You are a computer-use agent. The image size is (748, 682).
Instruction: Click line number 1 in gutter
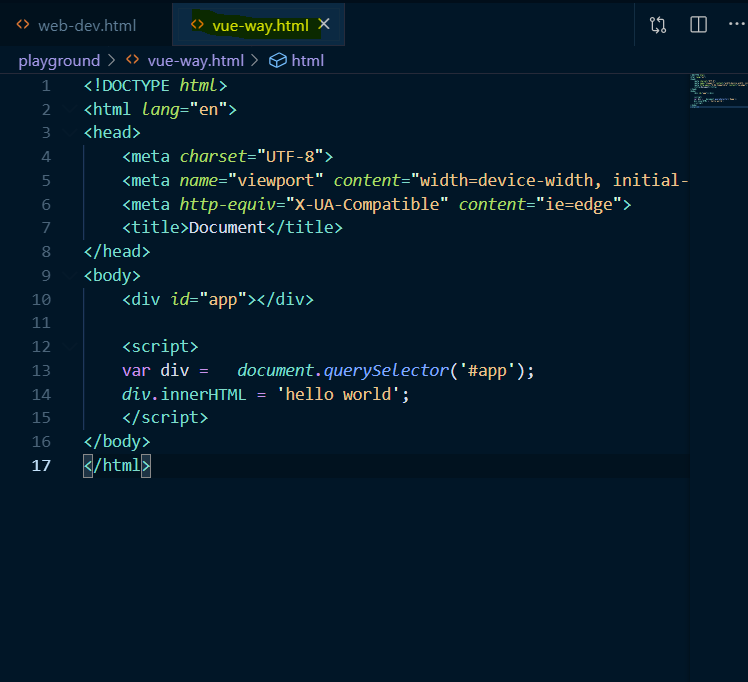[x=46, y=86]
